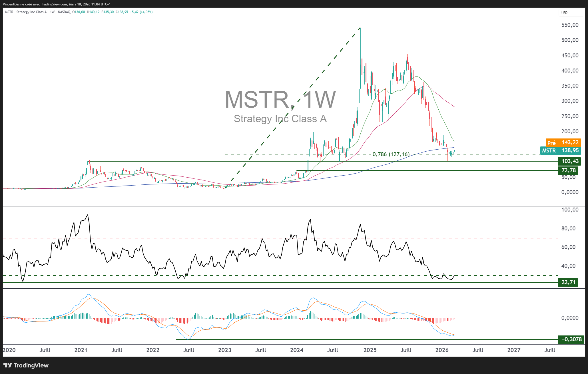Click the TradingView logo at bottom left

point(25,365)
